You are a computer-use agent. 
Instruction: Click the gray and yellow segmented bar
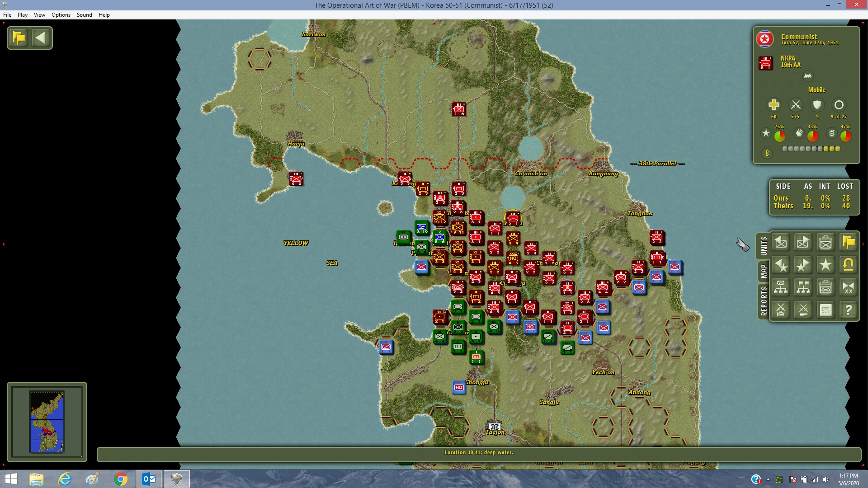811,149
